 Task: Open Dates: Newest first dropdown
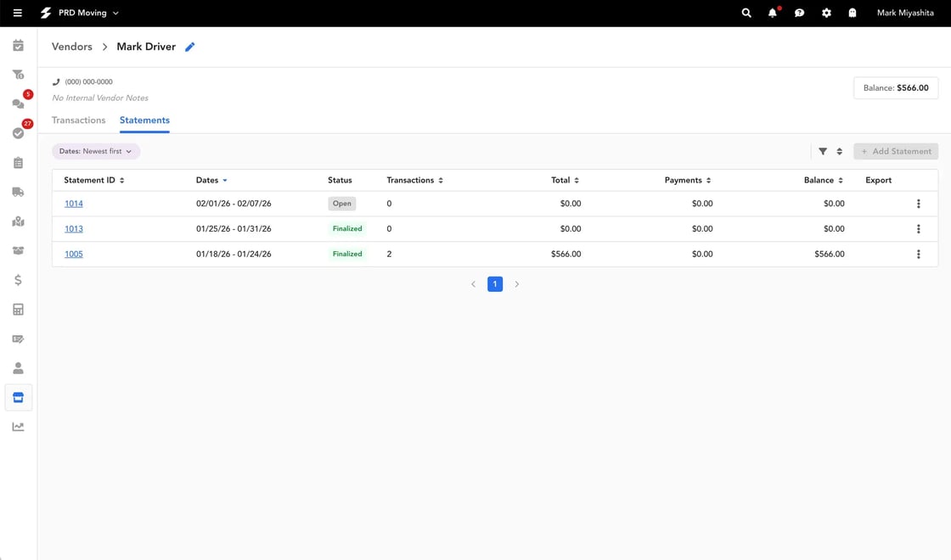click(96, 152)
